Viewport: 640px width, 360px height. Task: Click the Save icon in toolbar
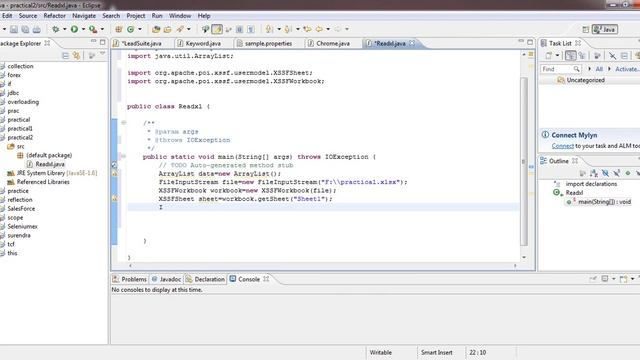(x=14, y=29)
